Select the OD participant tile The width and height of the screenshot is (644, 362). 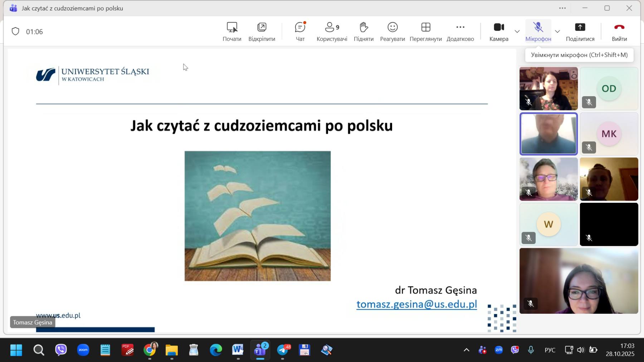pyautogui.click(x=609, y=88)
